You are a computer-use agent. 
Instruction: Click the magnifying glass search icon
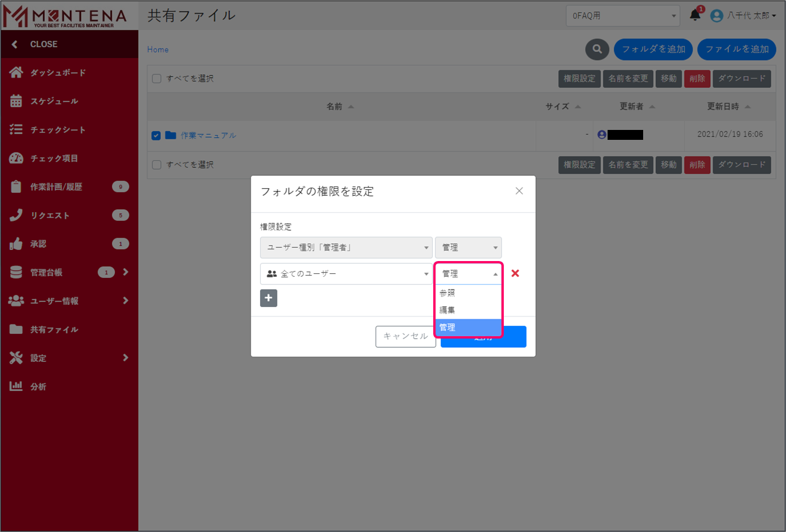[597, 50]
